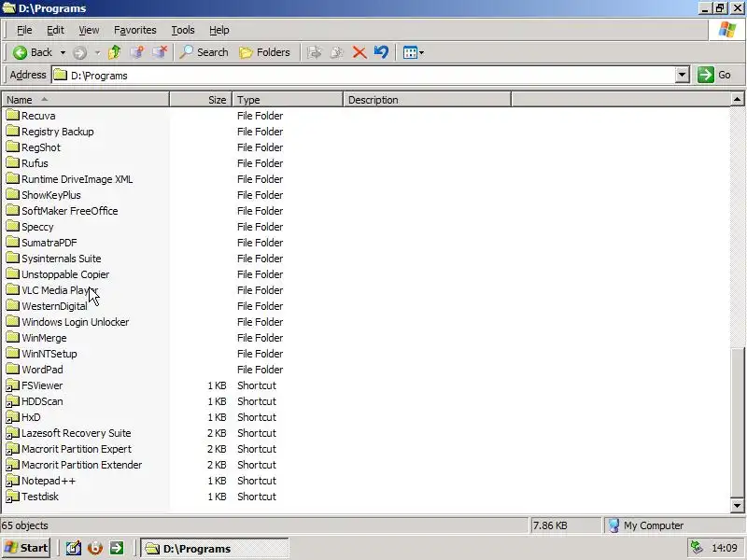Image resolution: width=747 pixels, height=560 pixels.
Task: Click the Copy To toolbar icon
Action: (337, 52)
